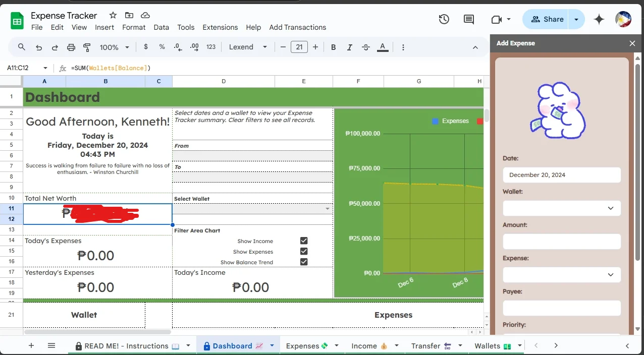Expand the Wallet dropdown in Add Expense

pos(562,208)
